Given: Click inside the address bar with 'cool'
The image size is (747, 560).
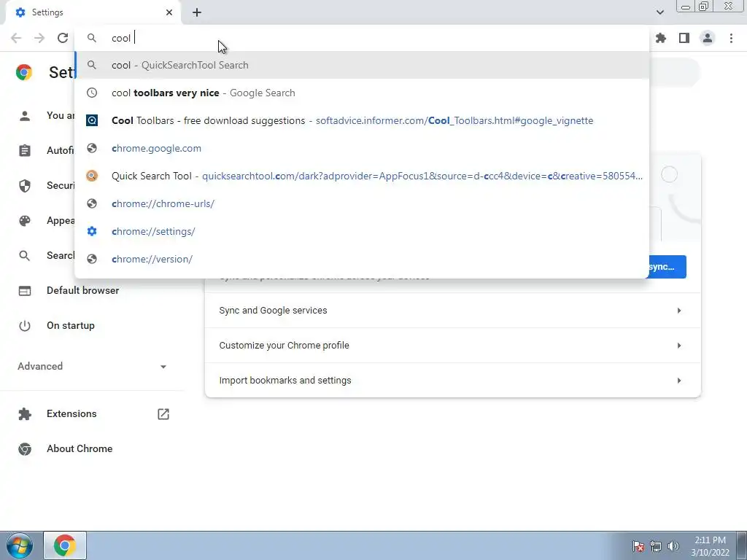Looking at the screenshot, I should (362, 38).
